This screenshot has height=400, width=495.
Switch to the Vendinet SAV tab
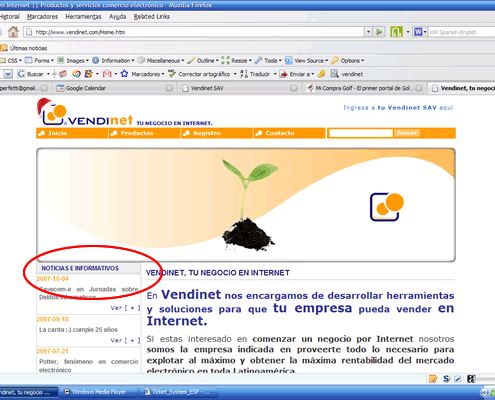pos(239,88)
